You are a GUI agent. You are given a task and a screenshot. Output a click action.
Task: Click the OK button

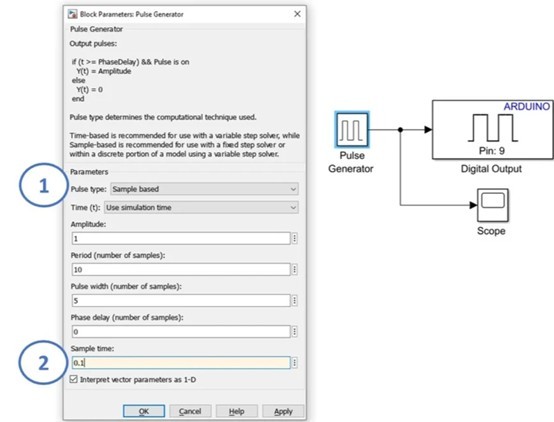pos(144,411)
